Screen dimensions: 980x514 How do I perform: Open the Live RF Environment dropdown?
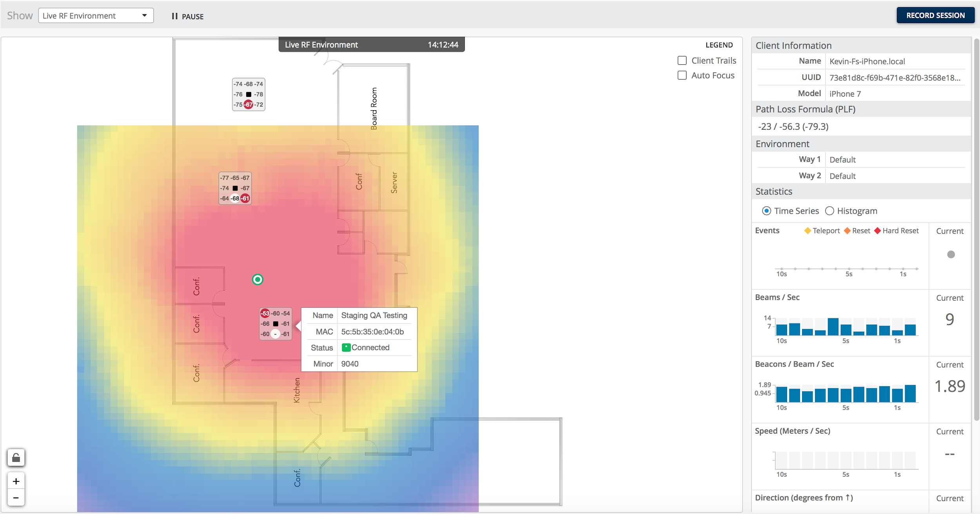click(96, 16)
